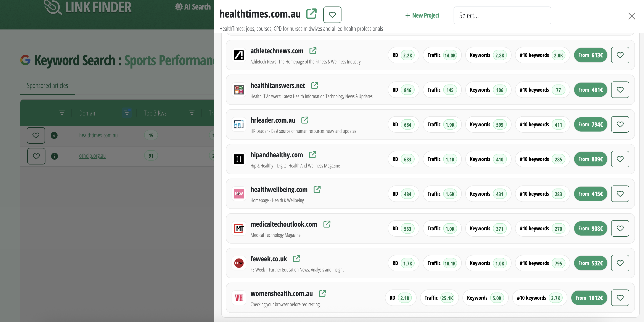Click From 532€ price for feweek.co.uk
Image resolution: width=644 pixels, height=322 pixels.
(x=591, y=263)
